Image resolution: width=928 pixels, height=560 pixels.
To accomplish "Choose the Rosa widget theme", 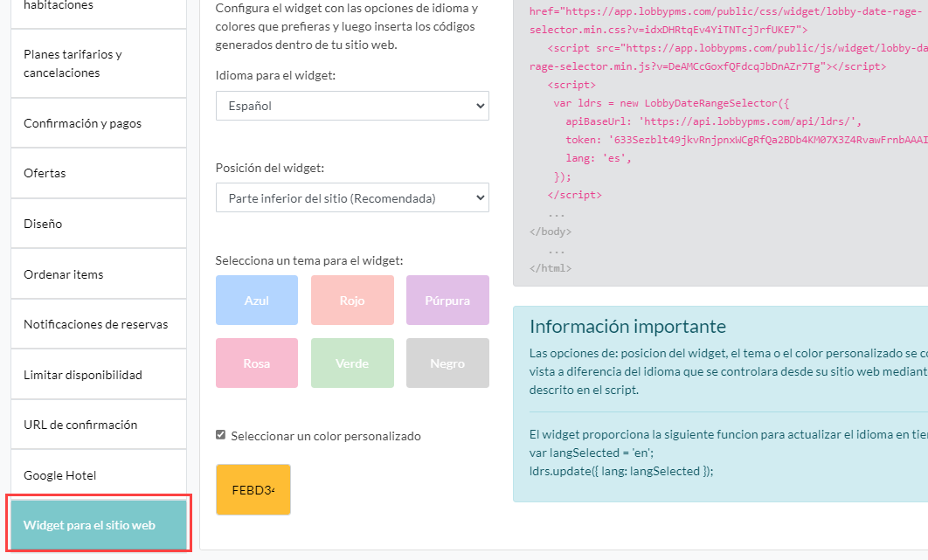I will pyautogui.click(x=257, y=363).
